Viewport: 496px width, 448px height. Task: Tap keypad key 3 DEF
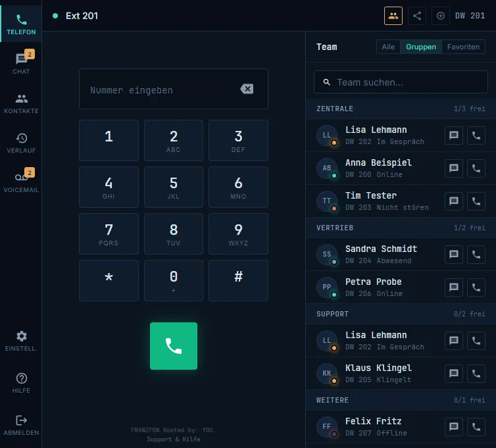(239, 141)
